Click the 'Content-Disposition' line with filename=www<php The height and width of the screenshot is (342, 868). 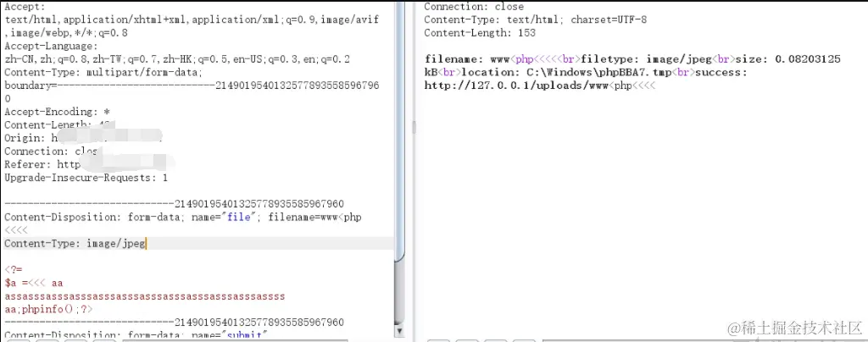(x=183, y=218)
